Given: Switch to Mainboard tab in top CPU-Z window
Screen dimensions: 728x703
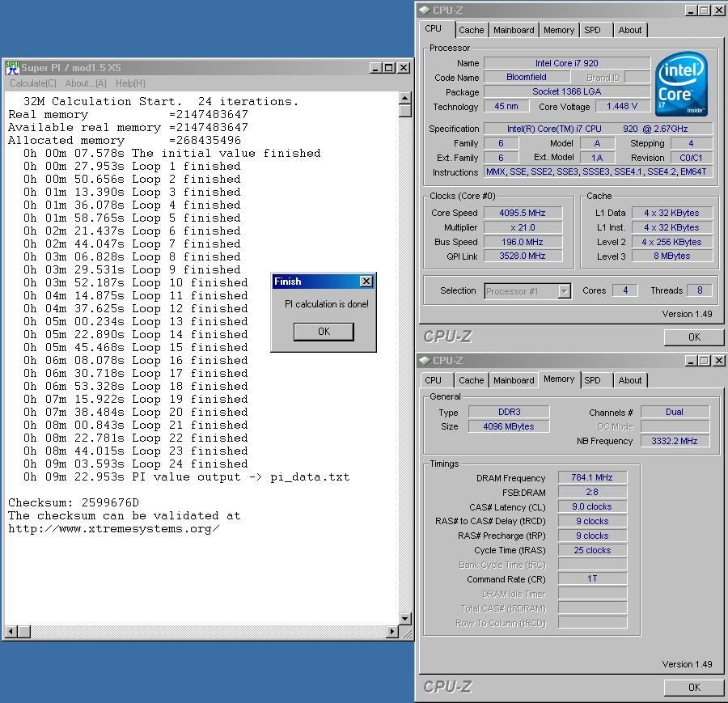Looking at the screenshot, I should point(514,30).
